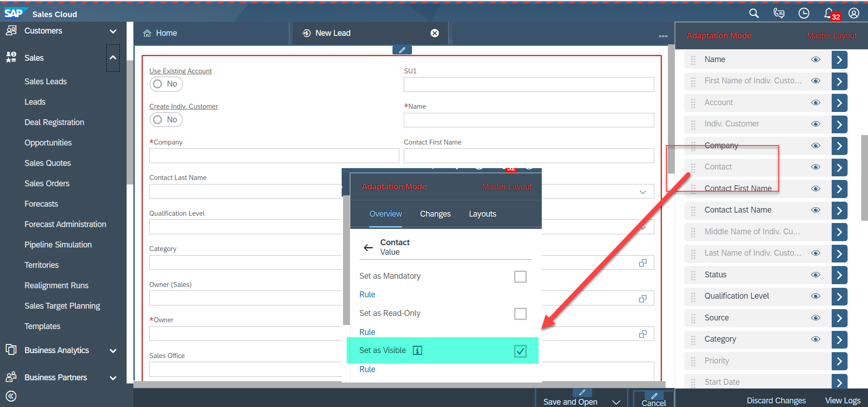
Task: Uncheck the Set as Visible checkbox
Action: (520, 351)
